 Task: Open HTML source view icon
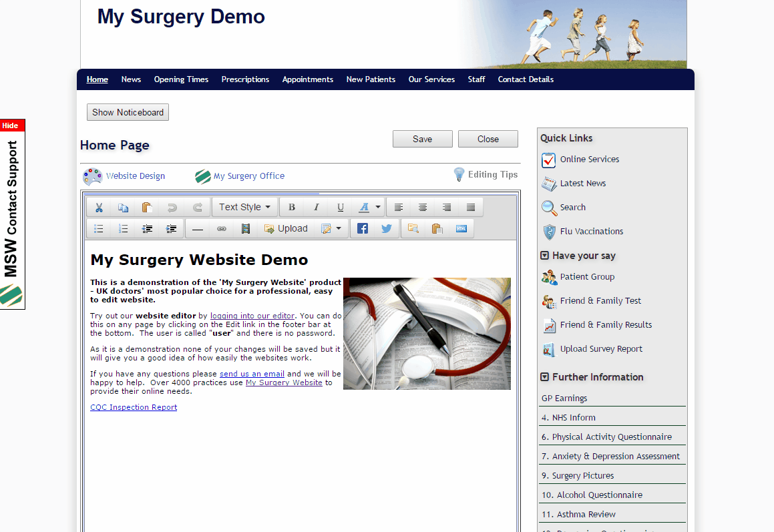[461, 228]
